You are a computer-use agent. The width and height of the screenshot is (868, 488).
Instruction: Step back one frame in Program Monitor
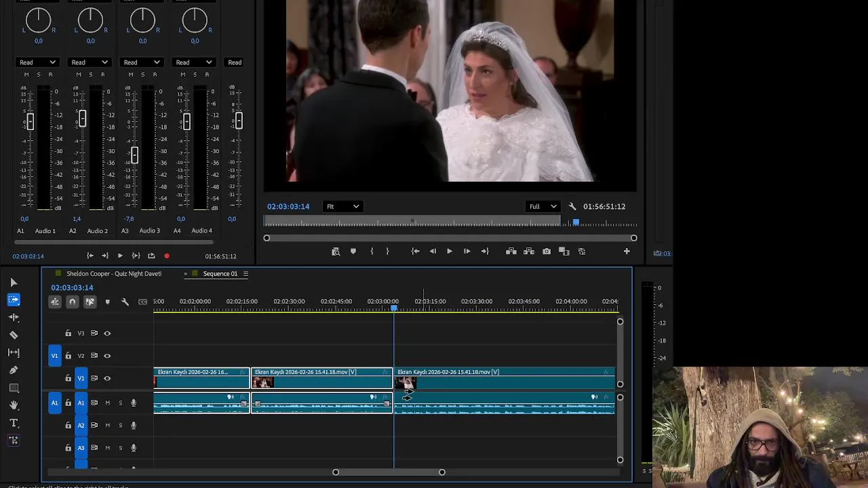point(433,251)
